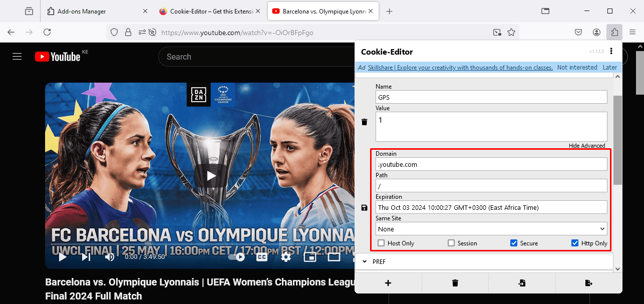This screenshot has height=304, width=644.
Task: Save the GPS cookie with floppy icon
Action: point(365,207)
